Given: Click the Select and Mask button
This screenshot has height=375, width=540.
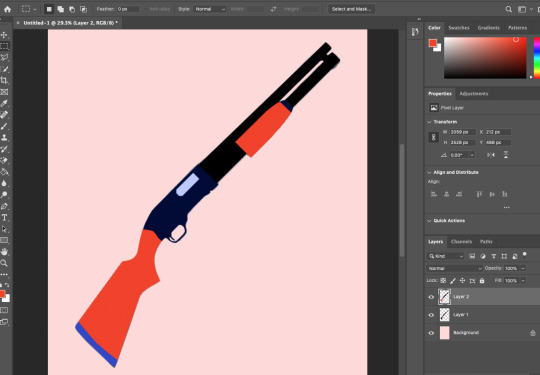Looking at the screenshot, I should 351,9.
